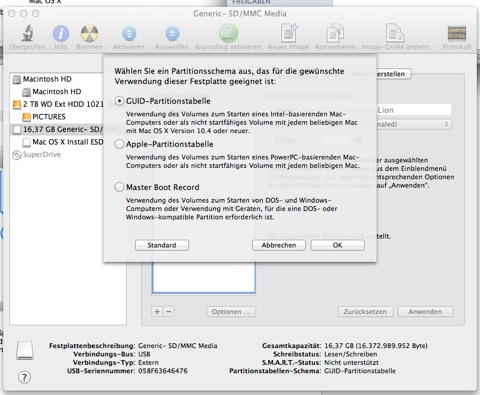Click the Verbindungs-Bus value USB

[144, 354]
